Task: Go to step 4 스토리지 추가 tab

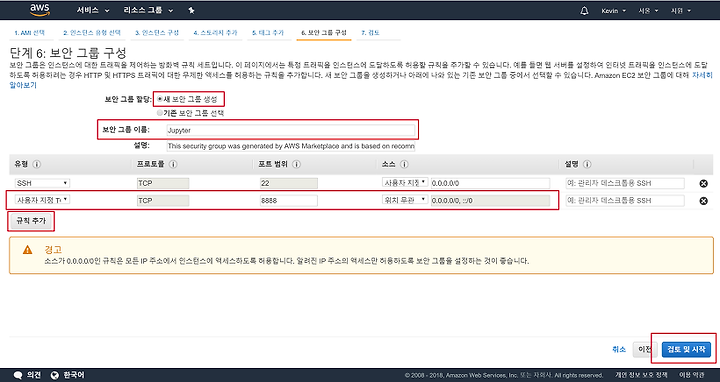Action: coord(215,33)
